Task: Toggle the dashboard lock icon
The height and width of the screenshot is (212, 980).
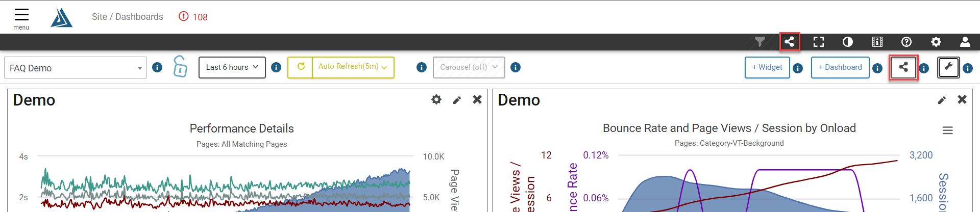Action: click(x=180, y=66)
